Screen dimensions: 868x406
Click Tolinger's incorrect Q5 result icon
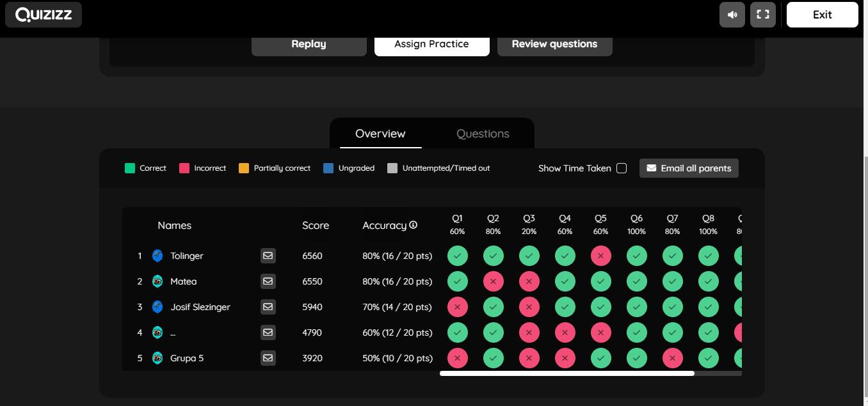pyautogui.click(x=600, y=256)
